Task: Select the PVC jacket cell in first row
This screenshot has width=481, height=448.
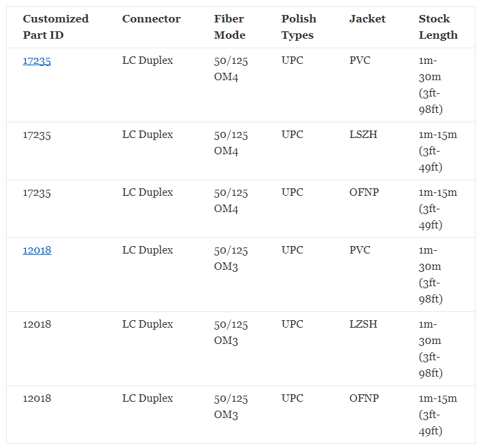Action: (360, 61)
